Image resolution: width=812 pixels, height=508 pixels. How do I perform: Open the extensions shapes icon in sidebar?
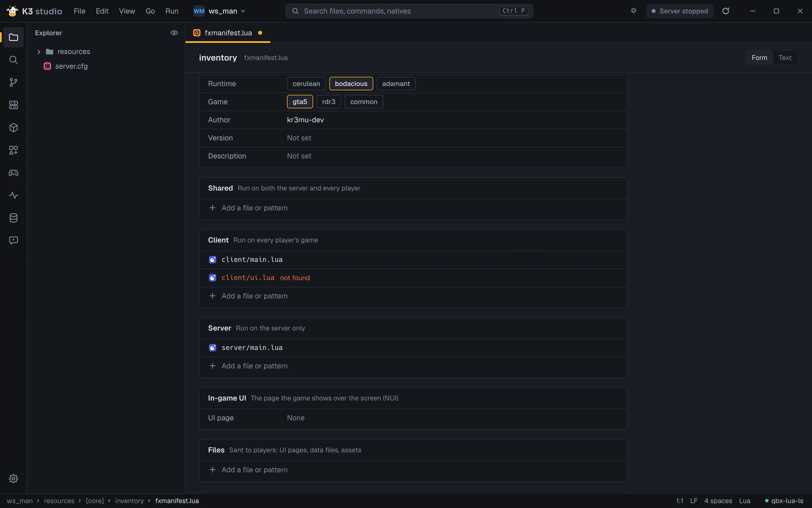tap(13, 150)
